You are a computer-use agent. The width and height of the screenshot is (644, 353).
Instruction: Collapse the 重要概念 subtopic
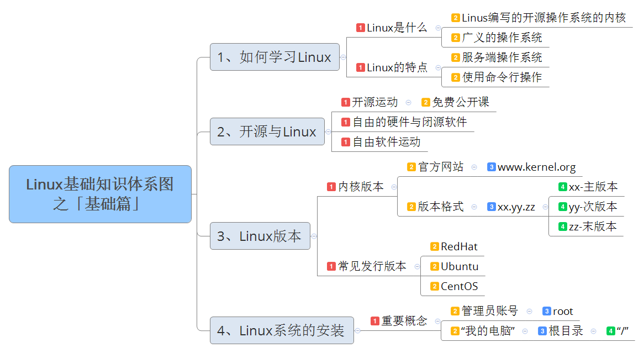click(x=438, y=322)
